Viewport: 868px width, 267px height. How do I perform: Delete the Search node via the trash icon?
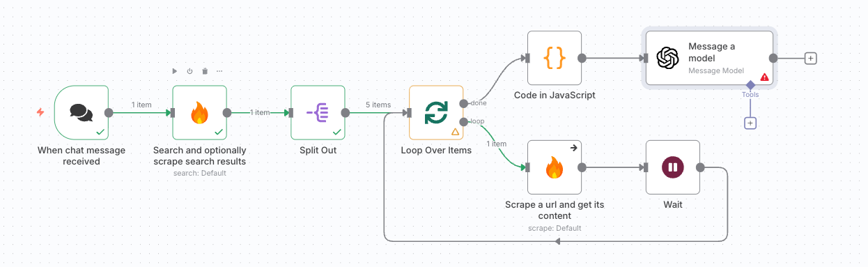205,71
